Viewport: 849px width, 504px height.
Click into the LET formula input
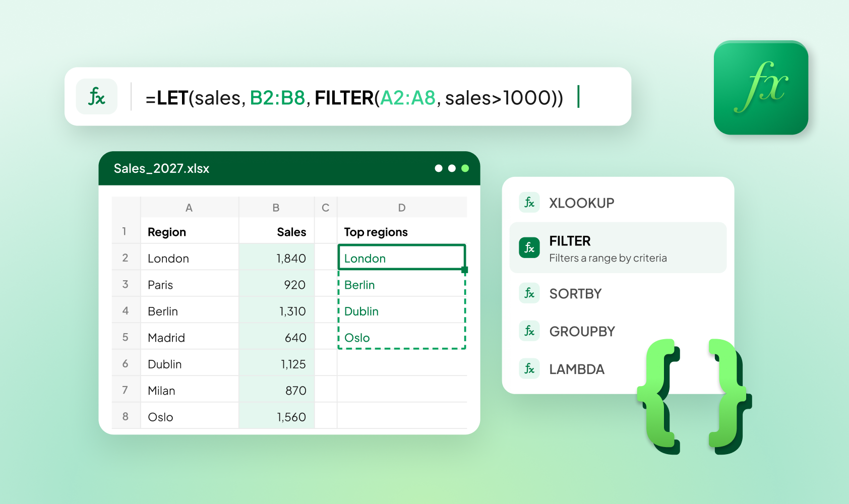coord(354,97)
